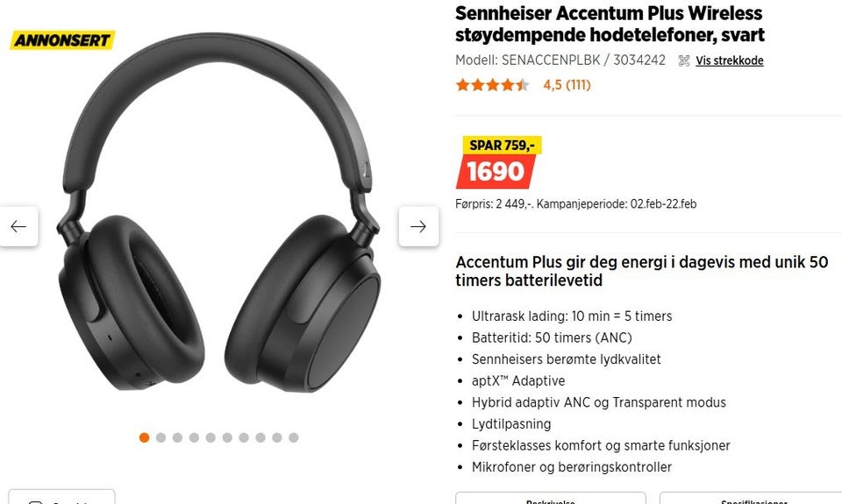Pick the seventh carousel dot
The height and width of the screenshot is (504, 842).
[244, 437]
